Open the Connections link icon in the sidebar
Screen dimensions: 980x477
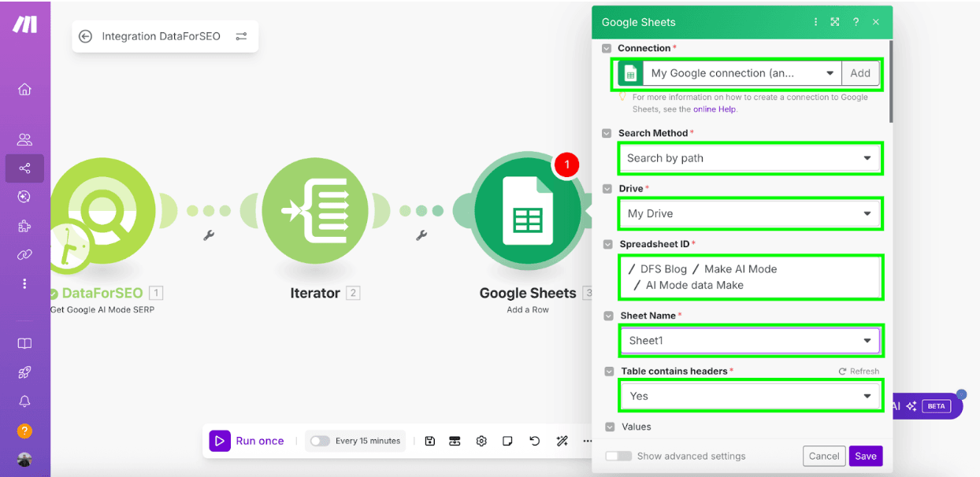click(24, 254)
